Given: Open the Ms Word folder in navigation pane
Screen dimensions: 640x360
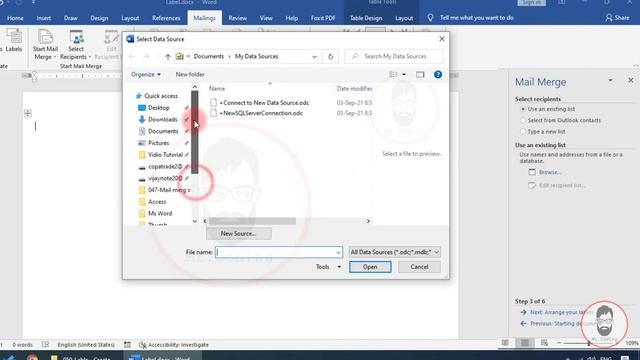Looking at the screenshot, I should (160, 213).
